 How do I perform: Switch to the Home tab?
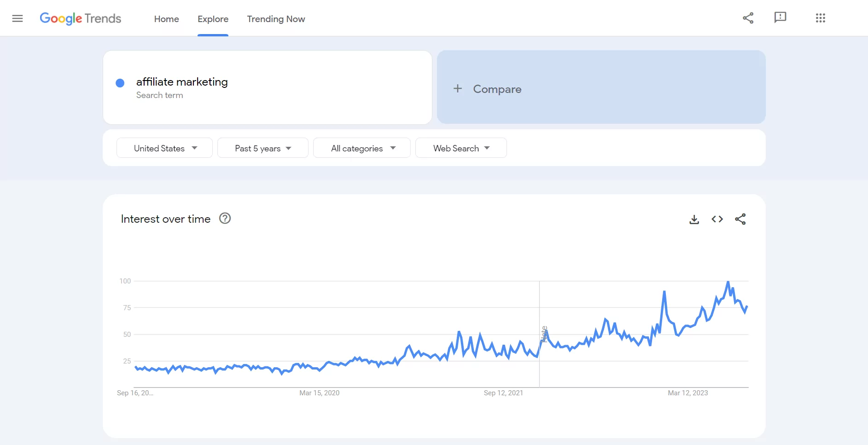[166, 19]
